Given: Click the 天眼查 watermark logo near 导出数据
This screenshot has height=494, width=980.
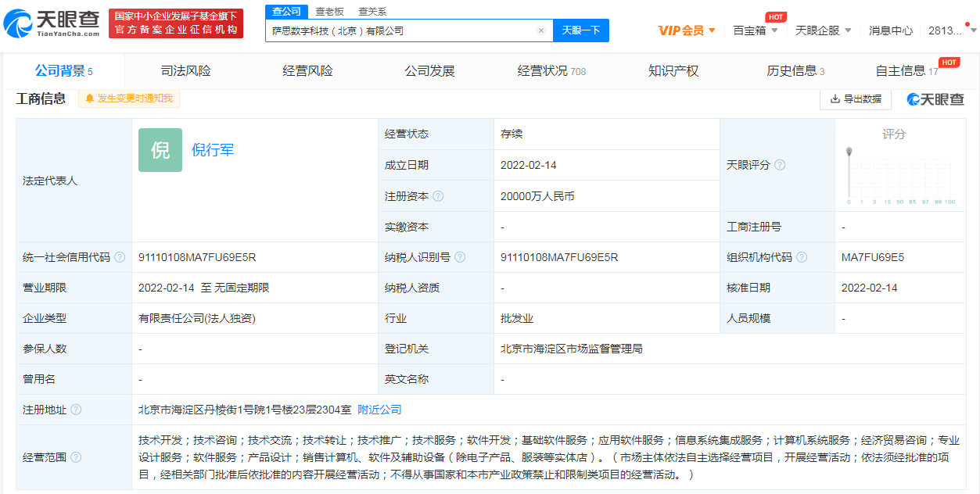Looking at the screenshot, I should pos(935,99).
